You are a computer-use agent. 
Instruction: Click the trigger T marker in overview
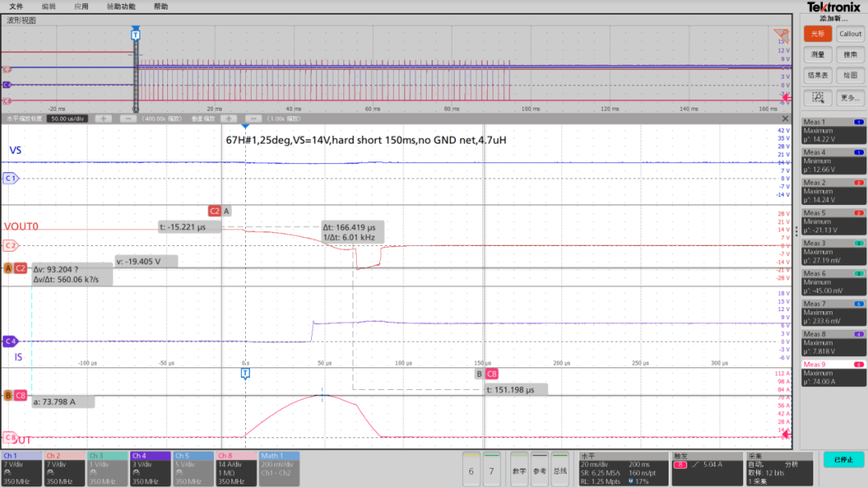point(135,35)
